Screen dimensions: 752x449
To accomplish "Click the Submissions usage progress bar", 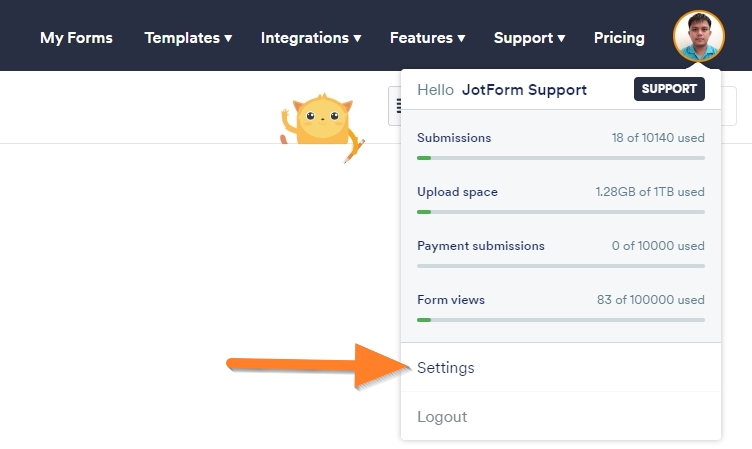I will click(x=560, y=158).
